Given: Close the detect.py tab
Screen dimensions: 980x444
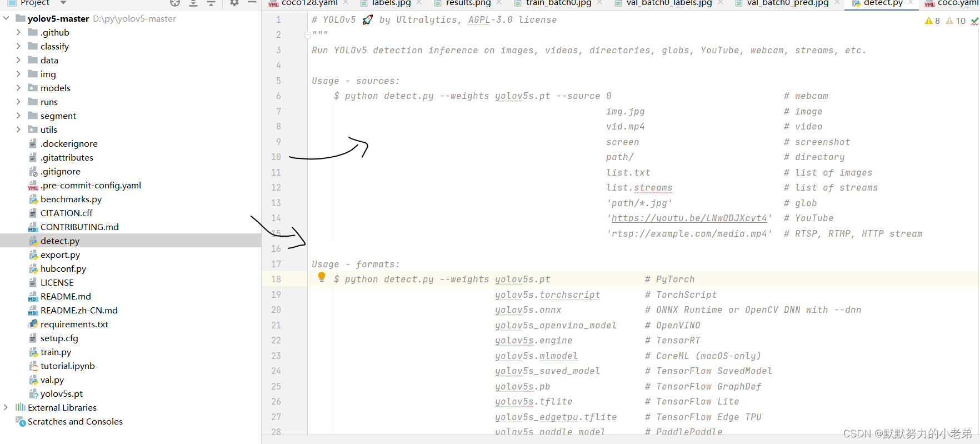Looking at the screenshot, I should (911, 3).
